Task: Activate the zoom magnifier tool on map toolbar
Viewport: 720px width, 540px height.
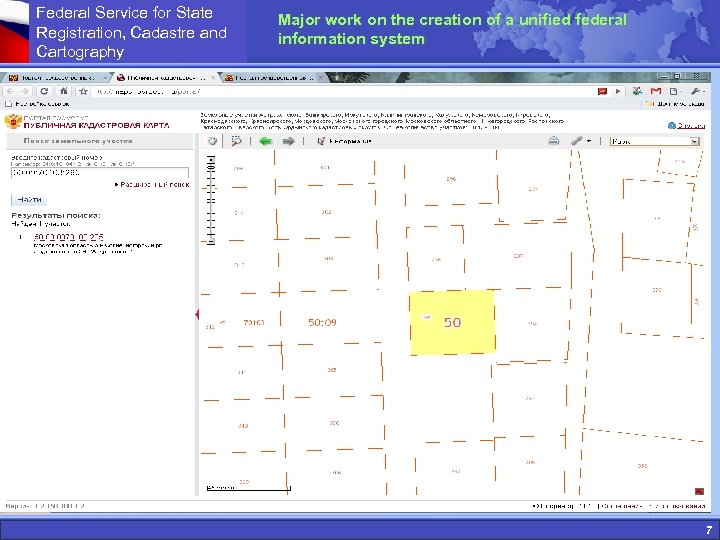Action: pos(236,141)
